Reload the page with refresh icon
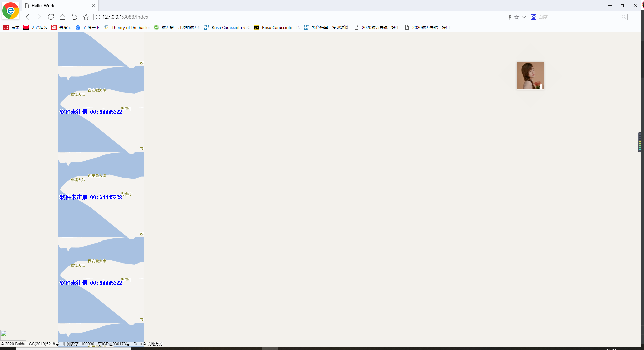Viewport: 644px width, 350px height. click(x=51, y=17)
